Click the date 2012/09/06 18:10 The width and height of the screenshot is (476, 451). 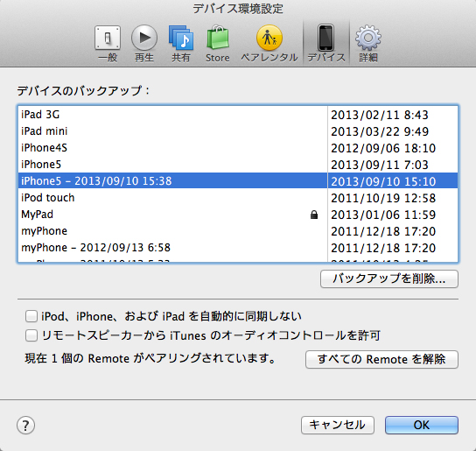tap(383, 148)
